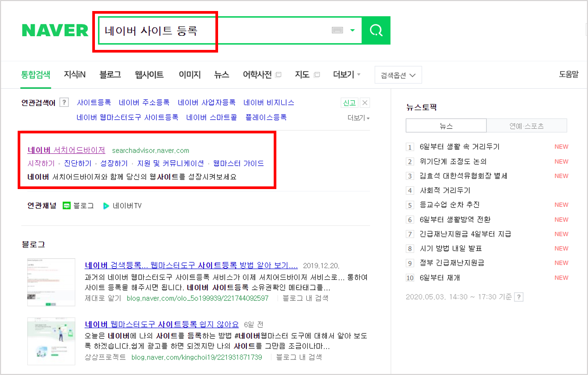Click news topic 시기 방법 내일 발표
Viewport: 588px width, 375px height.
pos(451,249)
